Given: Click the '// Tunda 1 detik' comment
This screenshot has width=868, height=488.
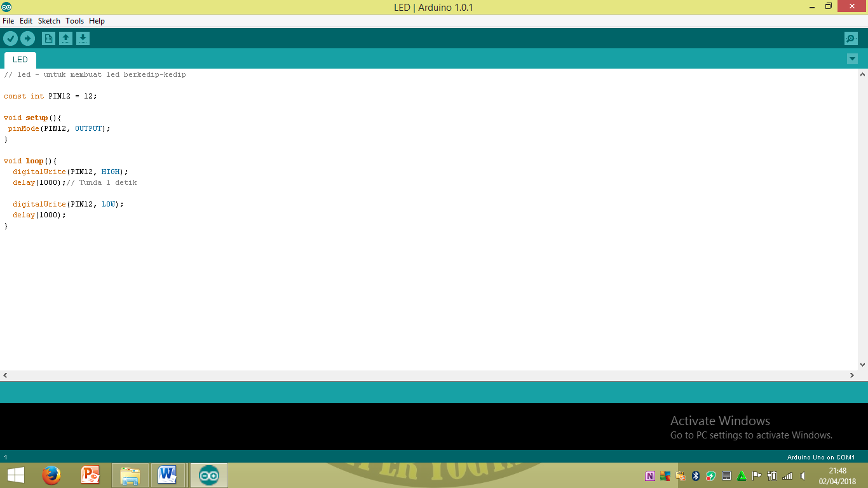Looking at the screenshot, I should click(102, 182).
